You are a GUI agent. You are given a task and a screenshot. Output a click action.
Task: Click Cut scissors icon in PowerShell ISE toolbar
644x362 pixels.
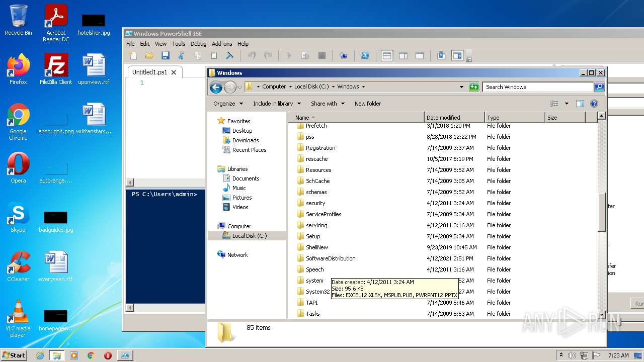tap(181, 56)
